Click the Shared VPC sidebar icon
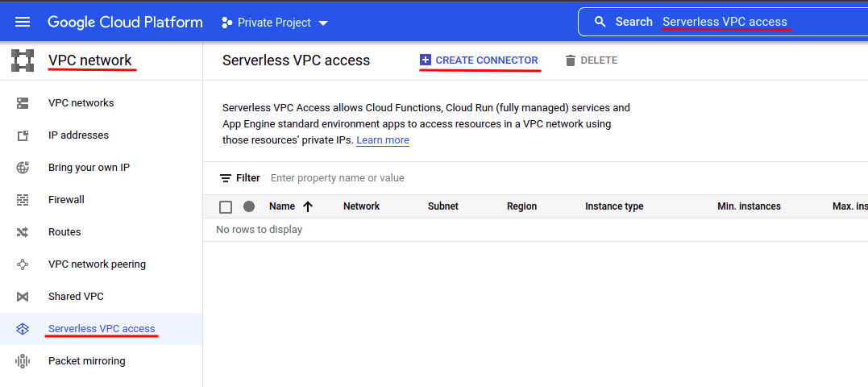 coord(23,297)
